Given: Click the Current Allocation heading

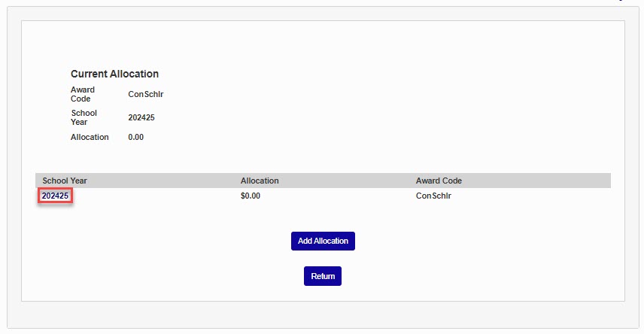Looking at the screenshot, I should point(114,74).
